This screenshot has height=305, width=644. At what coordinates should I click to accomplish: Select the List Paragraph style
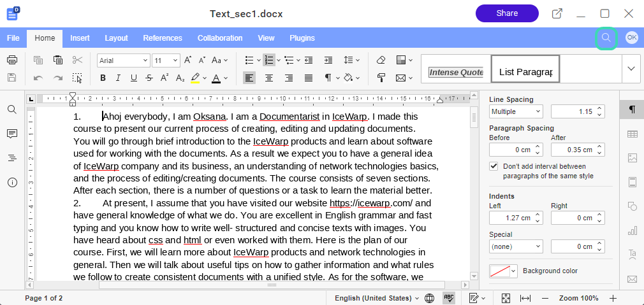point(525,69)
